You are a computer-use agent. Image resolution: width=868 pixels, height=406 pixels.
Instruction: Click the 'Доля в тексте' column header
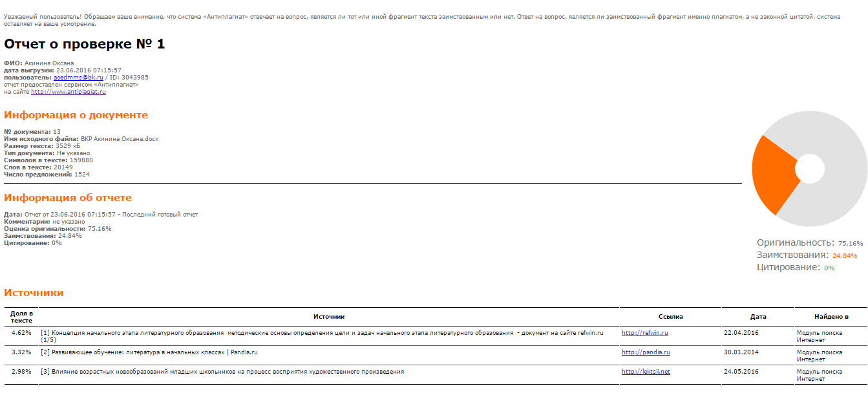(21, 317)
